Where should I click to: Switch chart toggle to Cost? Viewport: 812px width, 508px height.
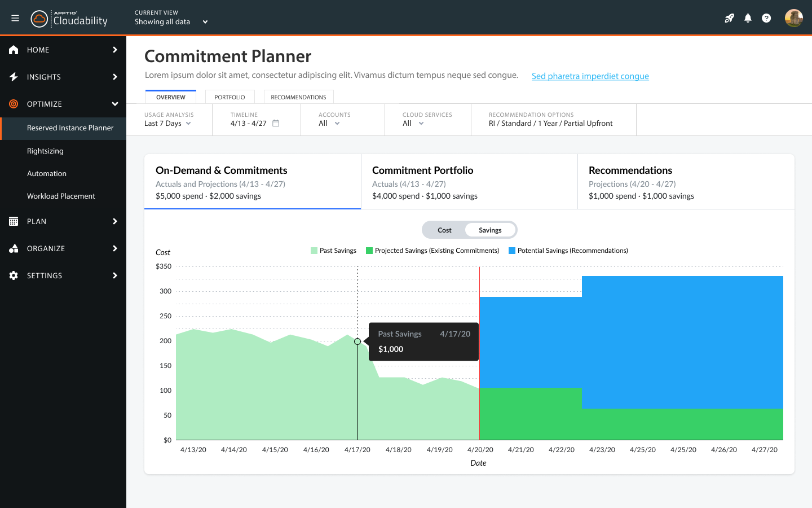pyautogui.click(x=444, y=230)
